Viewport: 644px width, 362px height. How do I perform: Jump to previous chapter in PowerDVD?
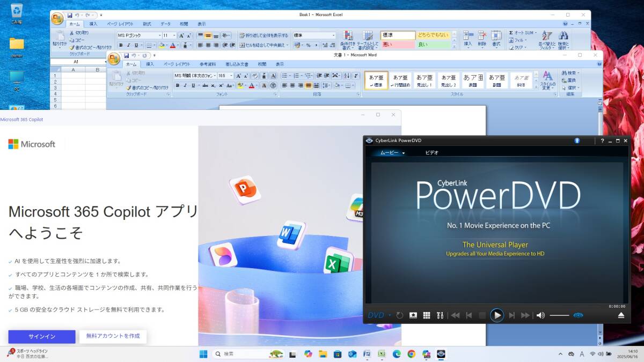coord(469,315)
